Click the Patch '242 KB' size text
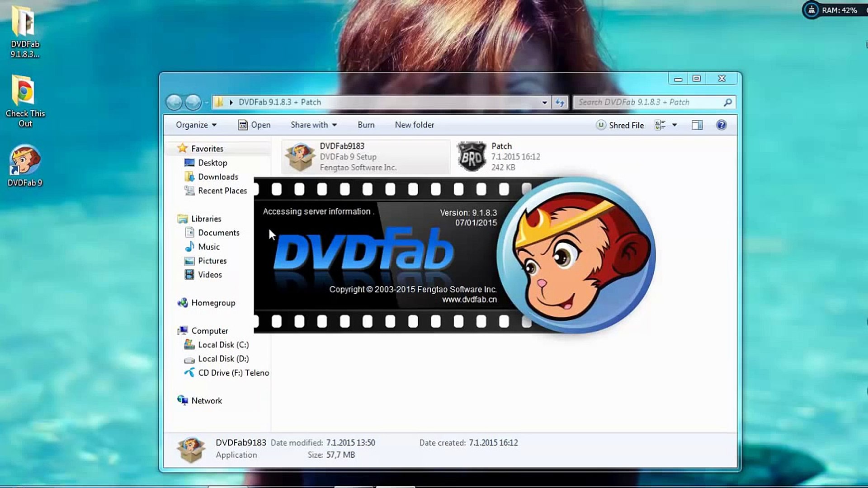This screenshot has width=868, height=488. point(503,168)
